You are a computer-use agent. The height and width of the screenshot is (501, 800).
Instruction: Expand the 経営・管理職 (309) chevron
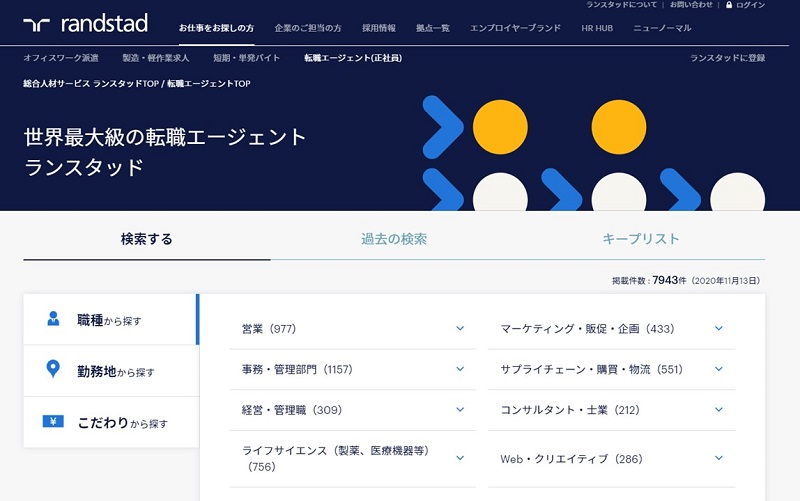point(460,410)
